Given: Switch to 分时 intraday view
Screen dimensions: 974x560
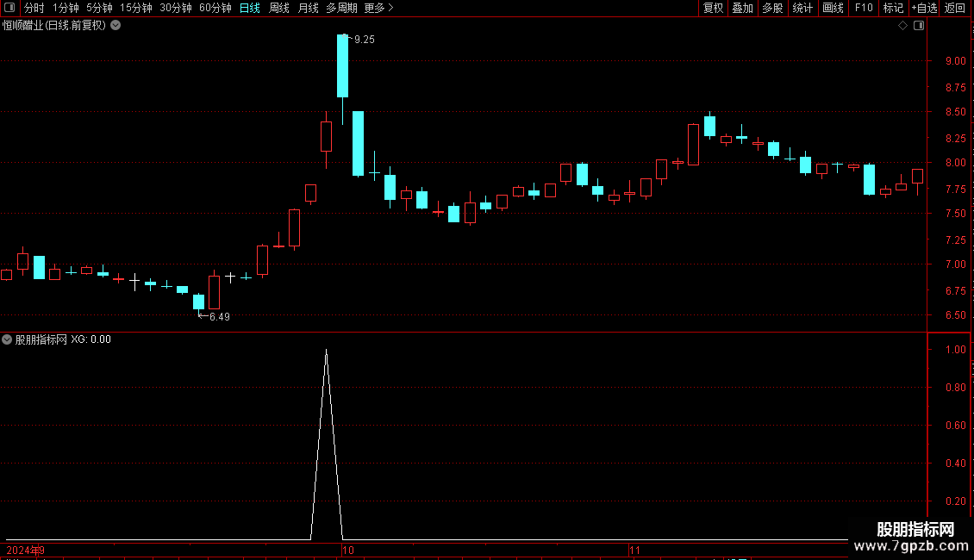Looking at the screenshot, I should 34,8.
